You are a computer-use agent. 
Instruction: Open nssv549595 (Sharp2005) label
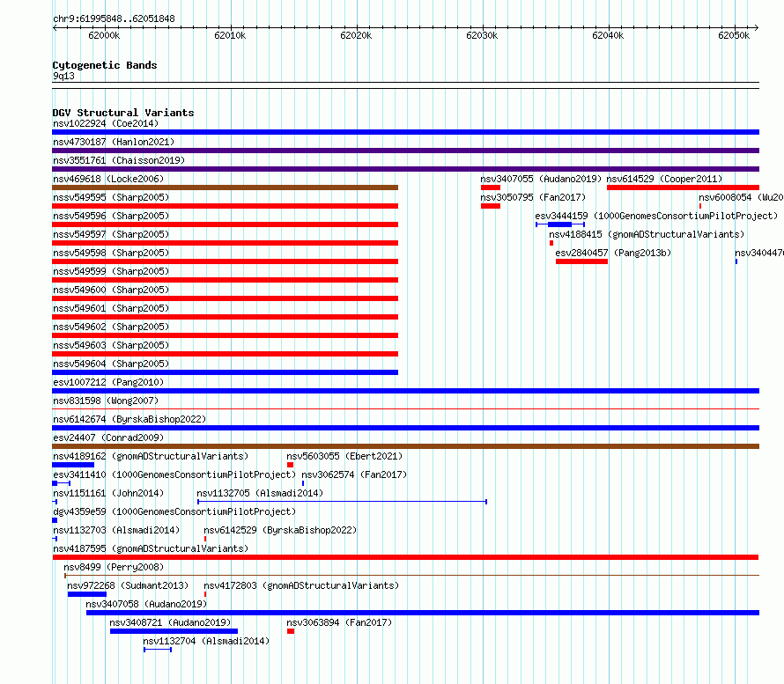point(111,197)
